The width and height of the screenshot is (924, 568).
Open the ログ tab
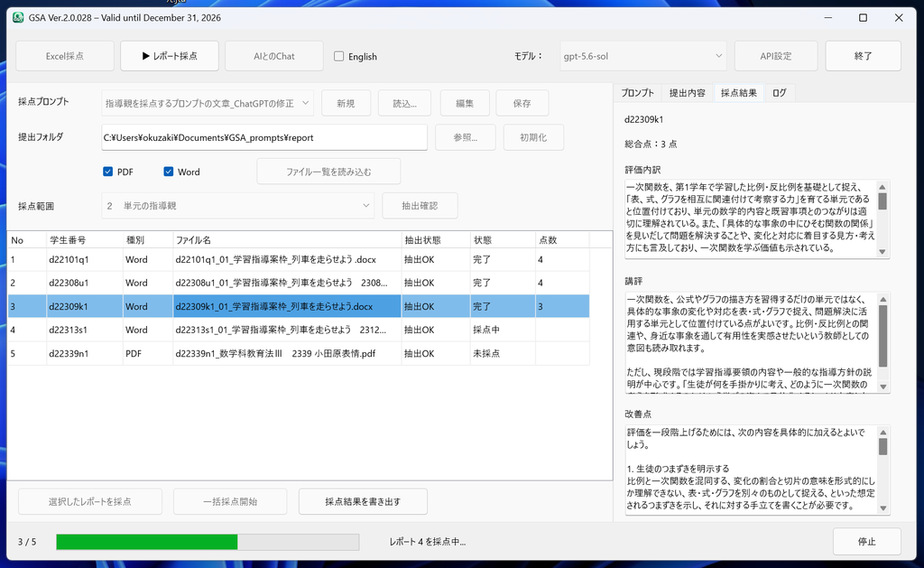(x=780, y=93)
